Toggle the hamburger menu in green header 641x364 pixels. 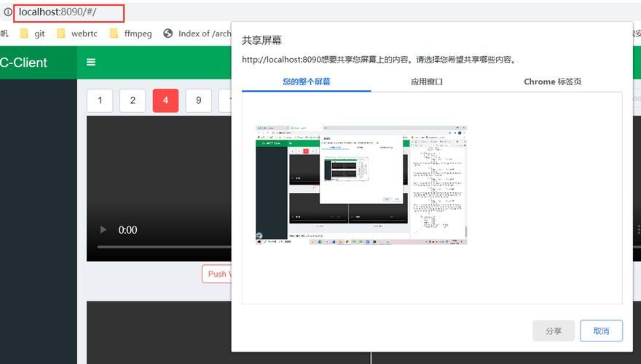(x=91, y=62)
